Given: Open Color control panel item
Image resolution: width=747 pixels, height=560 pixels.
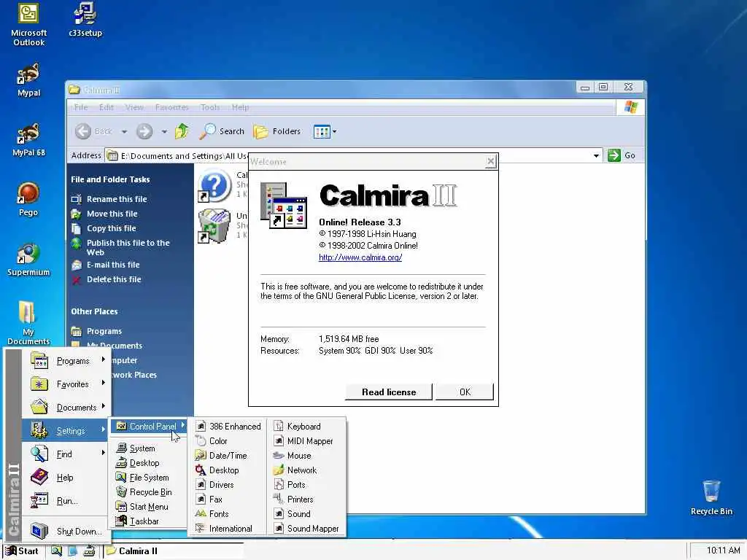Looking at the screenshot, I should pyautogui.click(x=228, y=441).
